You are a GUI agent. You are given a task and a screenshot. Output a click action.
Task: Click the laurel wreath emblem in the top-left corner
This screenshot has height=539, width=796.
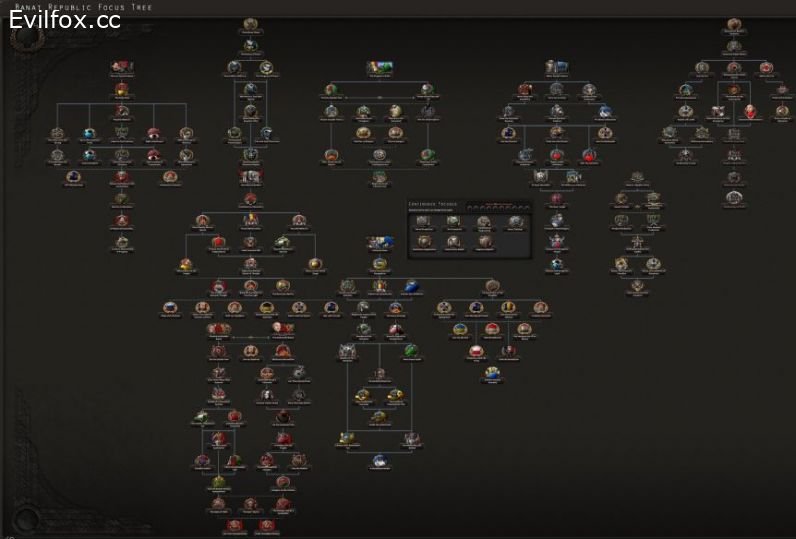coord(28,38)
